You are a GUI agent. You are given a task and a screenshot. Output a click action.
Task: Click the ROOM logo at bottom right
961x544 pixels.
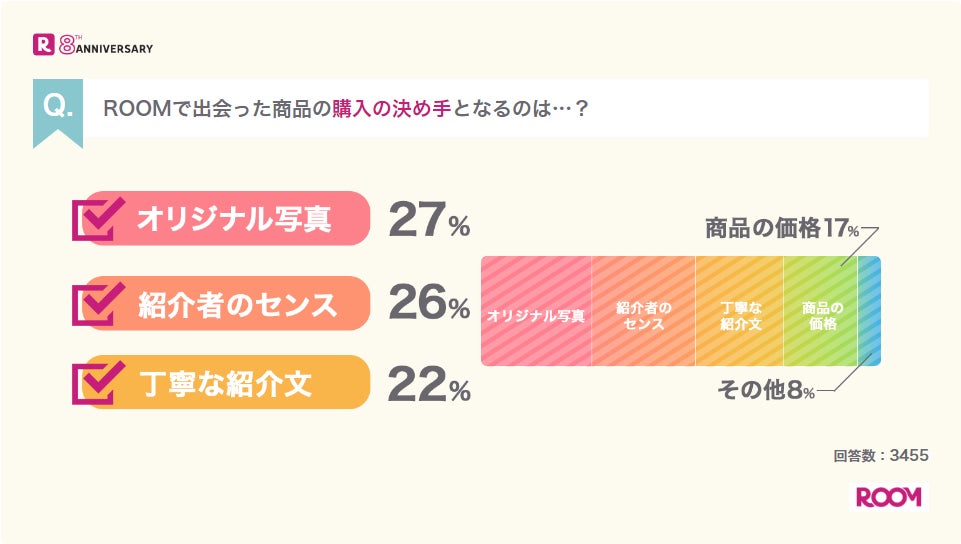tap(888, 497)
